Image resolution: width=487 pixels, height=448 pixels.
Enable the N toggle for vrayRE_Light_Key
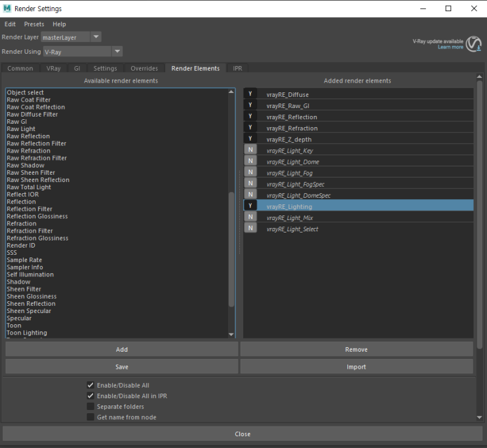click(x=250, y=150)
